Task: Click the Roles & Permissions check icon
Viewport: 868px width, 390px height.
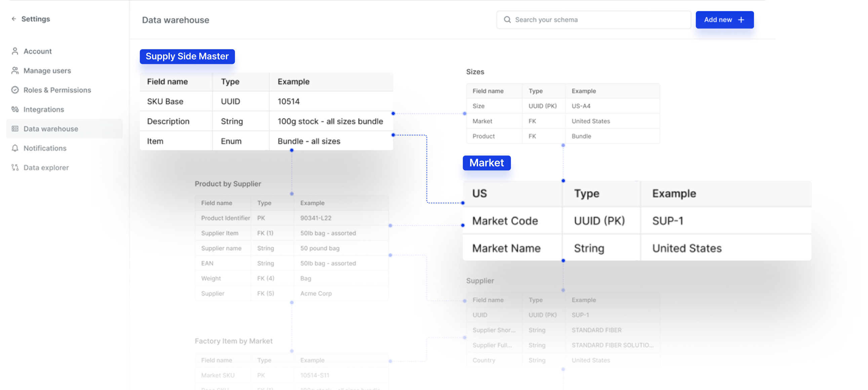Action: pyautogui.click(x=15, y=90)
